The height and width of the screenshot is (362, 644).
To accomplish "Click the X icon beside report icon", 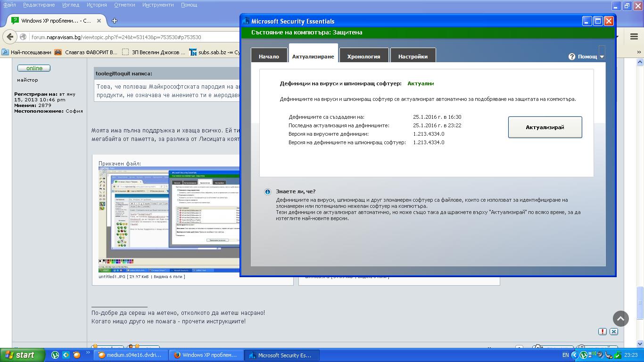I will (x=613, y=331).
